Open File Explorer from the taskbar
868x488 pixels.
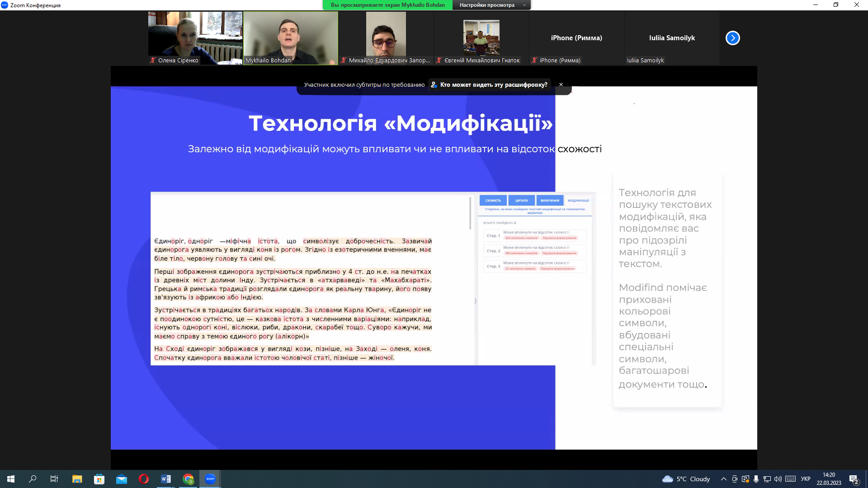(77, 479)
